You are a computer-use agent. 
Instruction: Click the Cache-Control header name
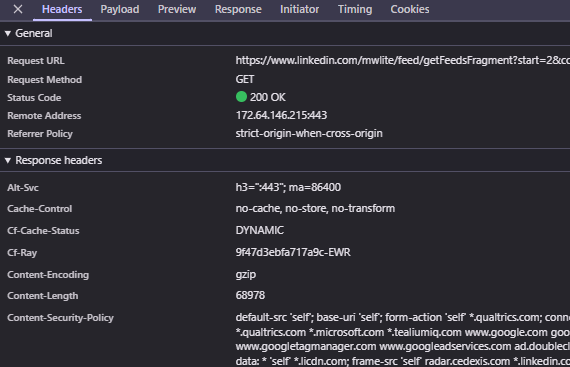tap(40, 209)
